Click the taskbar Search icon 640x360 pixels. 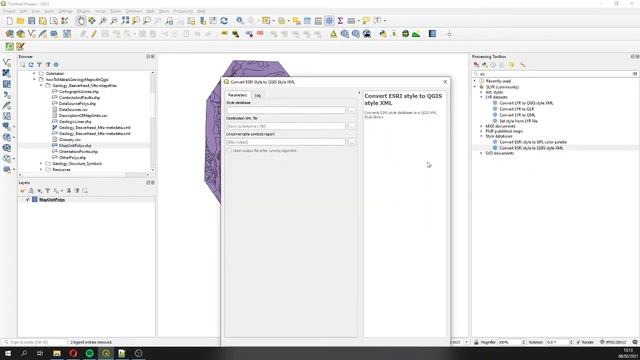(24, 353)
